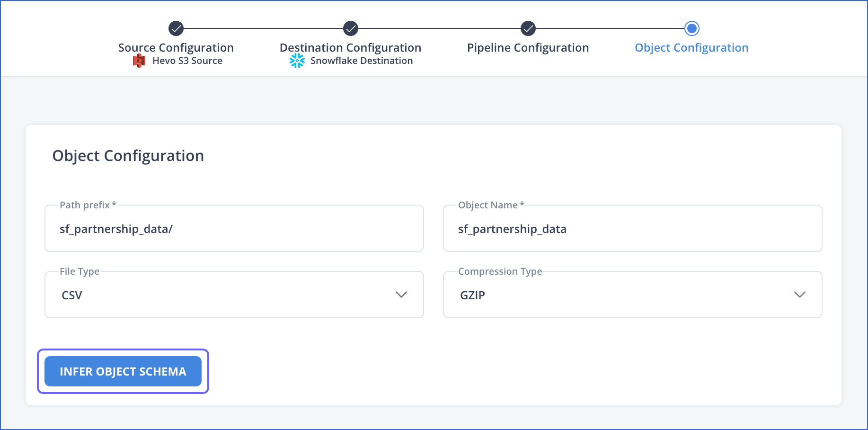This screenshot has height=430, width=868.
Task: Click the Snowflake Destination snowflake icon
Action: tap(297, 61)
